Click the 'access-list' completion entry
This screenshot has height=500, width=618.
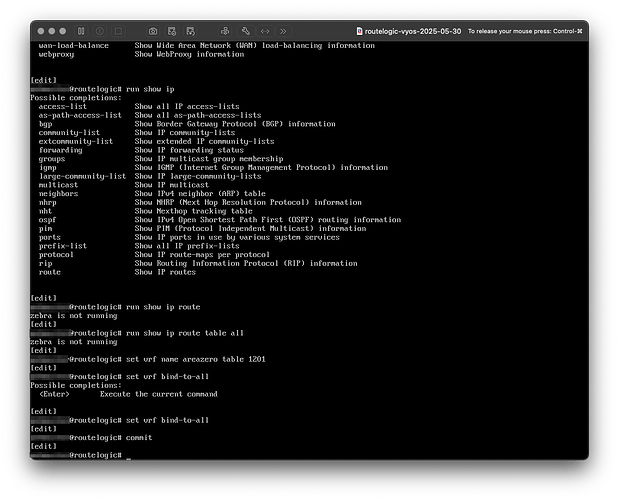pyautogui.click(x=63, y=106)
